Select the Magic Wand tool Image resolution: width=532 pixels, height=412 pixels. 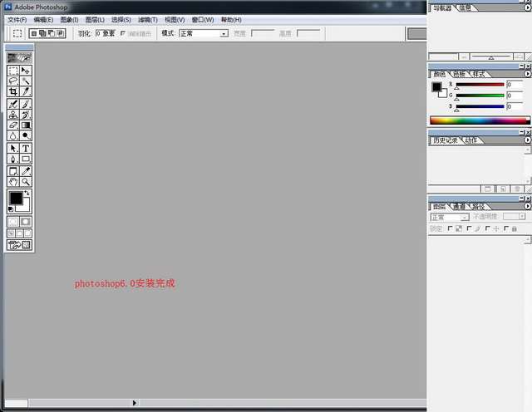coord(26,81)
